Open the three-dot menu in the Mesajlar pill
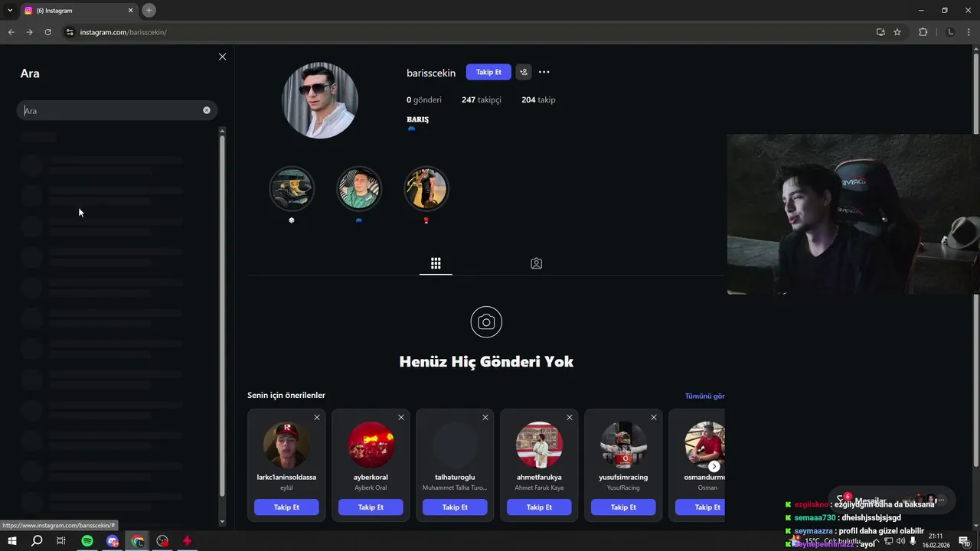 (942, 500)
